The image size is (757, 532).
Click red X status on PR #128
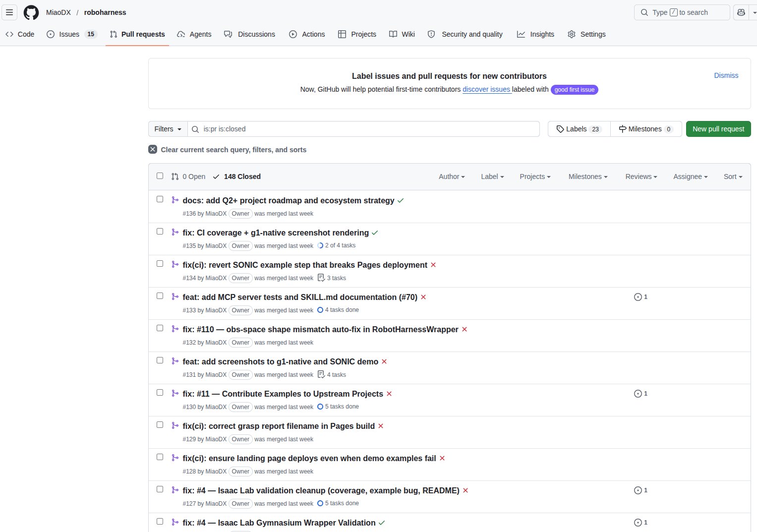click(x=442, y=458)
